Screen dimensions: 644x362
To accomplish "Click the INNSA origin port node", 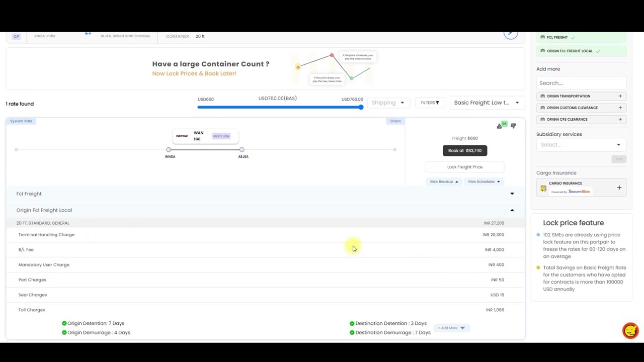I will (169, 149).
